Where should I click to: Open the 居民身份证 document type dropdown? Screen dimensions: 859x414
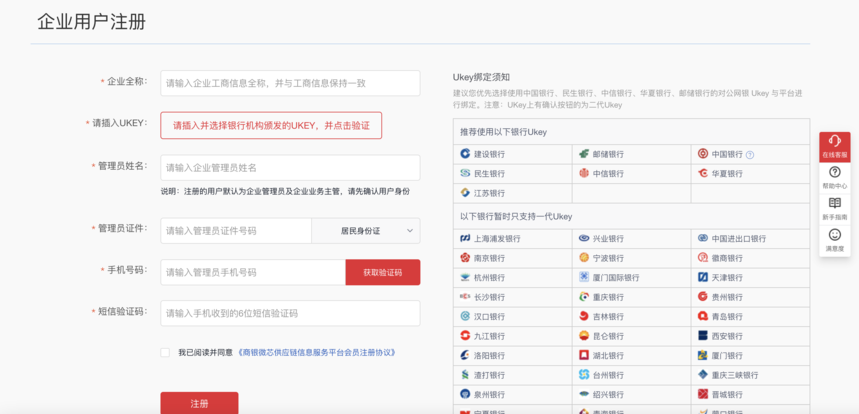point(366,231)
